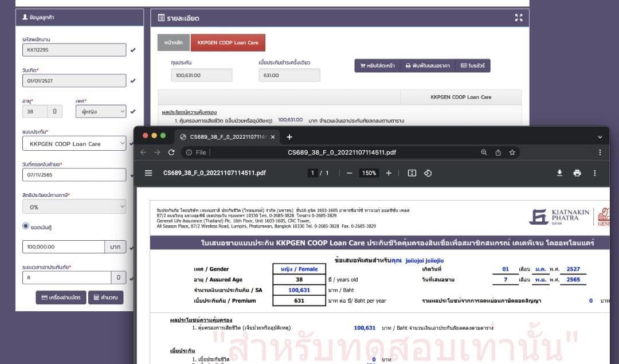
Task: Download the PDF file
Action: [x=559, y=173]
